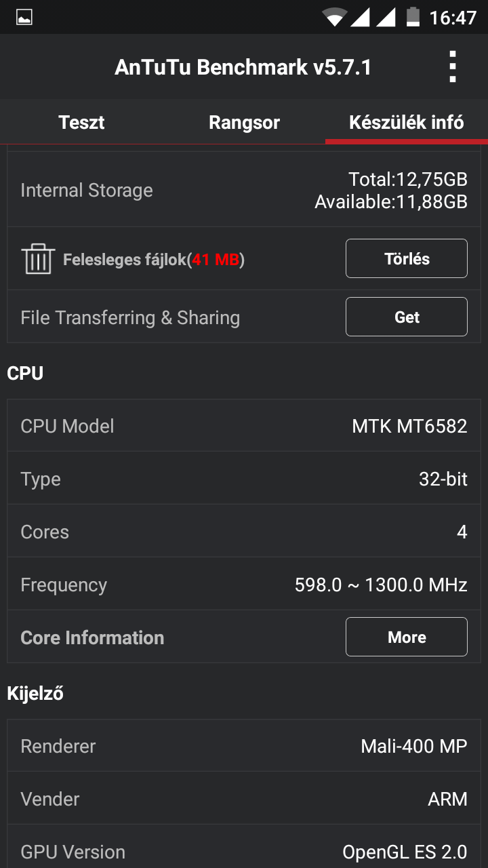Tap the trash can icon
Screen dimensions: 488x868
tap(38, 259)
